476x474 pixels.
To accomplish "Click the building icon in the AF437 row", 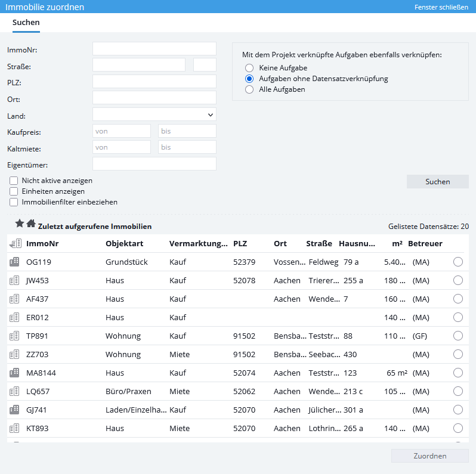I will (14, 299).
